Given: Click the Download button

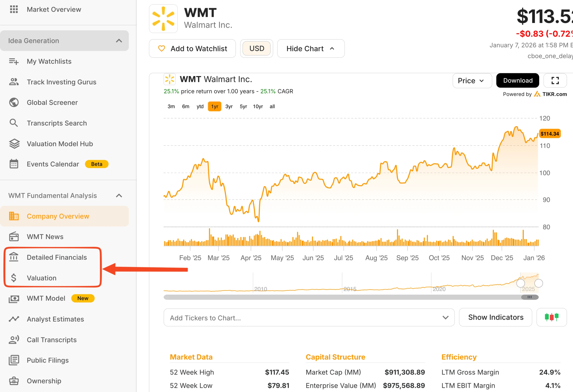Looking at the screenshot, I should tap(517, 81).
